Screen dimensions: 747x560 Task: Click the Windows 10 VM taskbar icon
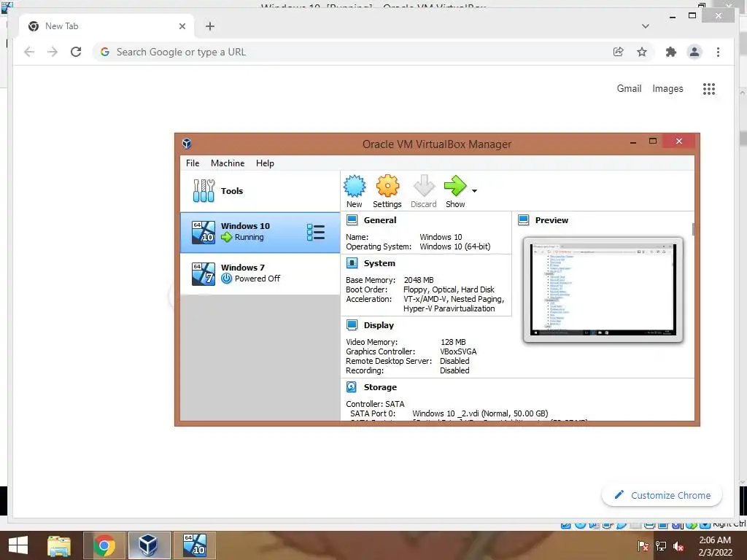[x=195, y=545]
